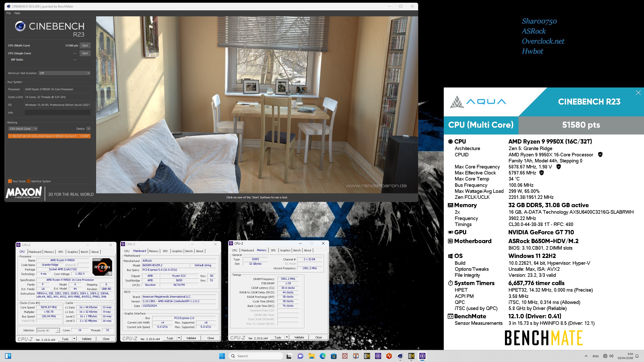
Task: Open CPU tab in CPU-Z Mainboard window
Action: click(x=127, y=251)
